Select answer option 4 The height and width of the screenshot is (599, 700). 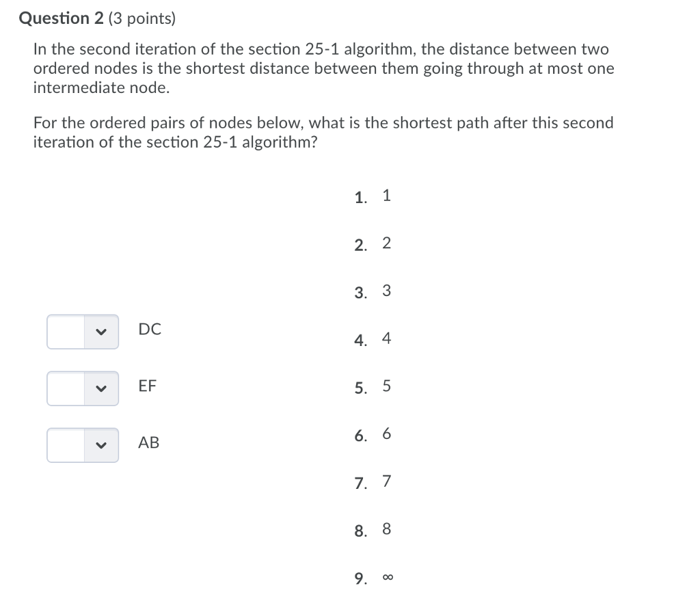386,338
